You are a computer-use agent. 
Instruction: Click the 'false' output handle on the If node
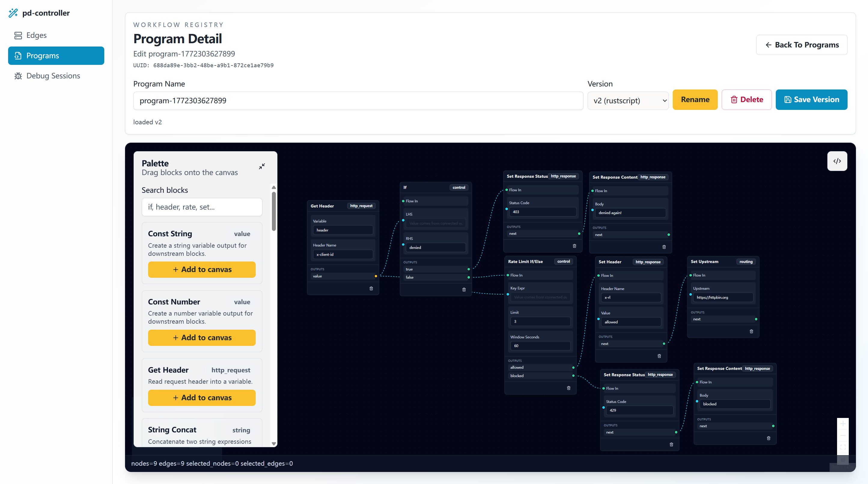pyautogui.click(x=469, y=277)
